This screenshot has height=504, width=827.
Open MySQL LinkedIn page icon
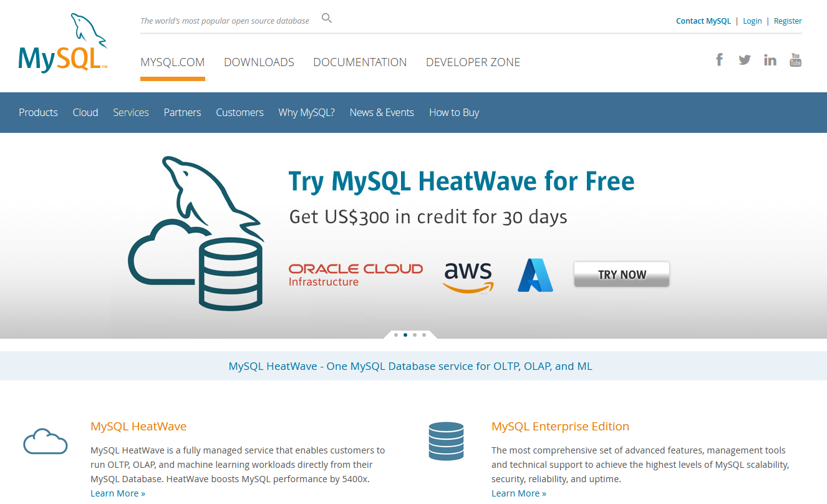point(770,60)
